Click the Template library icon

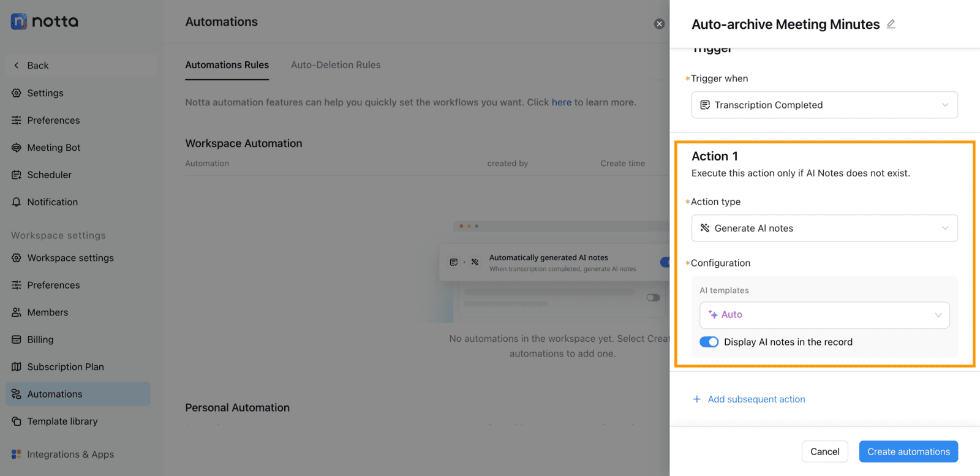(17, 421)
